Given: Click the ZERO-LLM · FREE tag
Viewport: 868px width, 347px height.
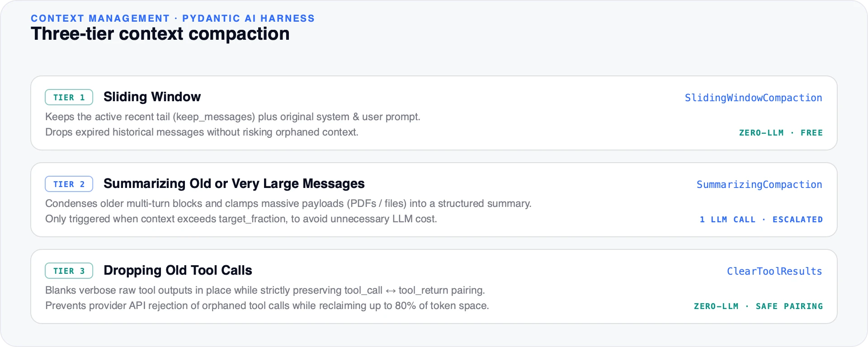Looking at the screenshot, I should pos(781,133).
